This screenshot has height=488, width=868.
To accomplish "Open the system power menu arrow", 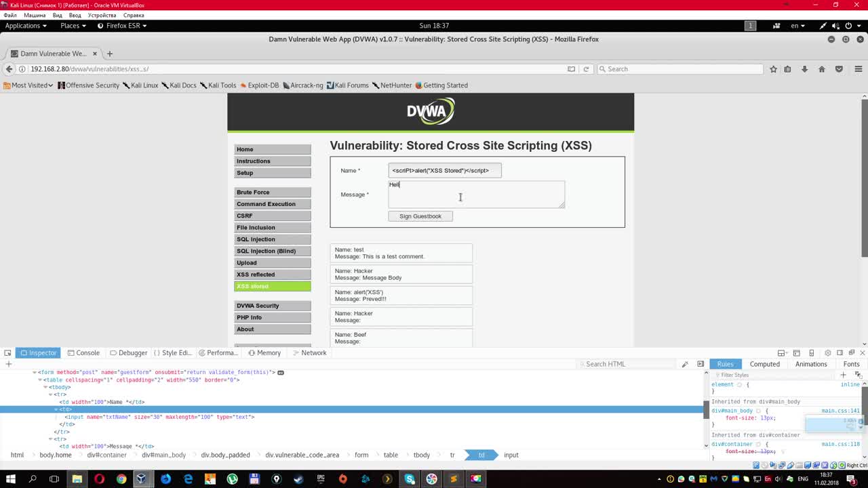I will 859,26.
